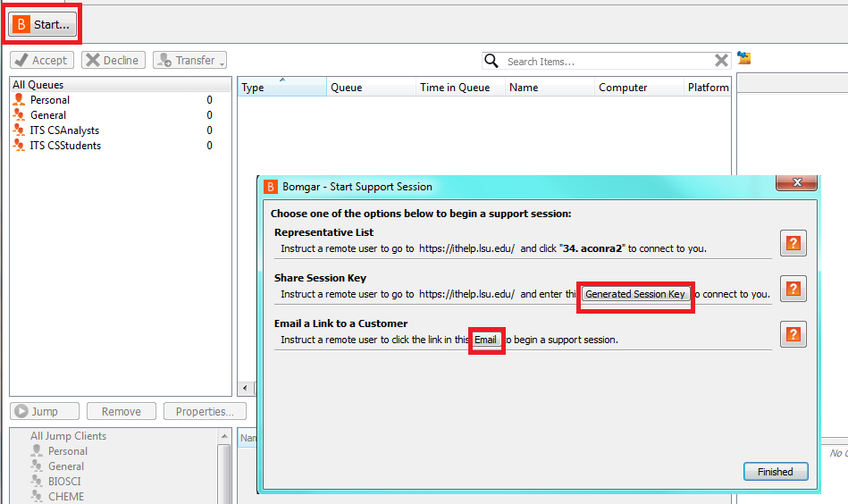Screen dimensions: 848x504
Task: Click scroll-up arrow in Jump Clients list
Action: [x=224, y=436]
